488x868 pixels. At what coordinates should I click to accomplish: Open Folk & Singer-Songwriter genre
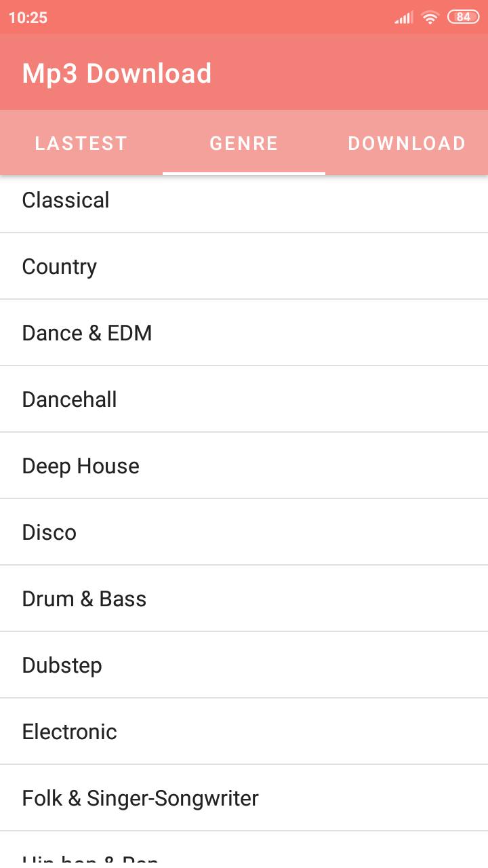(244, 798)
